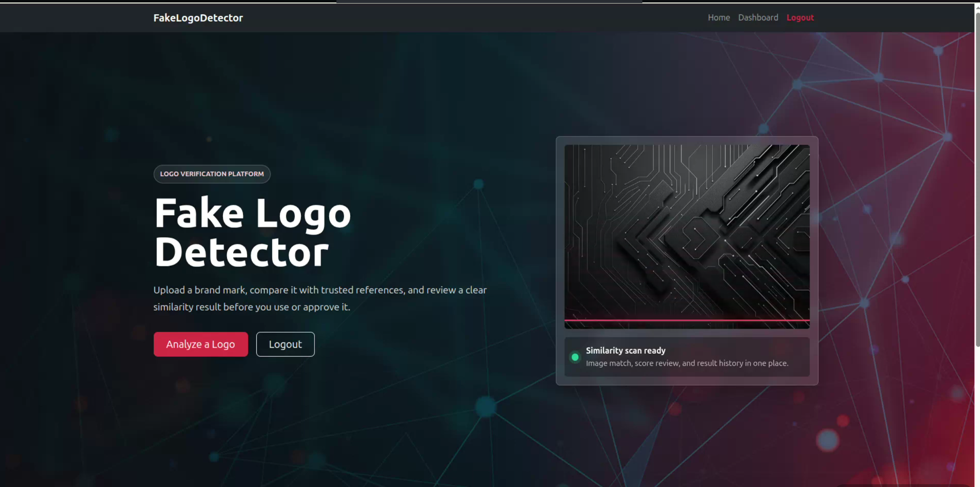Screen dimensions: 980x487
Task: Open the circuit board preview image
Action: click(687, 237)
